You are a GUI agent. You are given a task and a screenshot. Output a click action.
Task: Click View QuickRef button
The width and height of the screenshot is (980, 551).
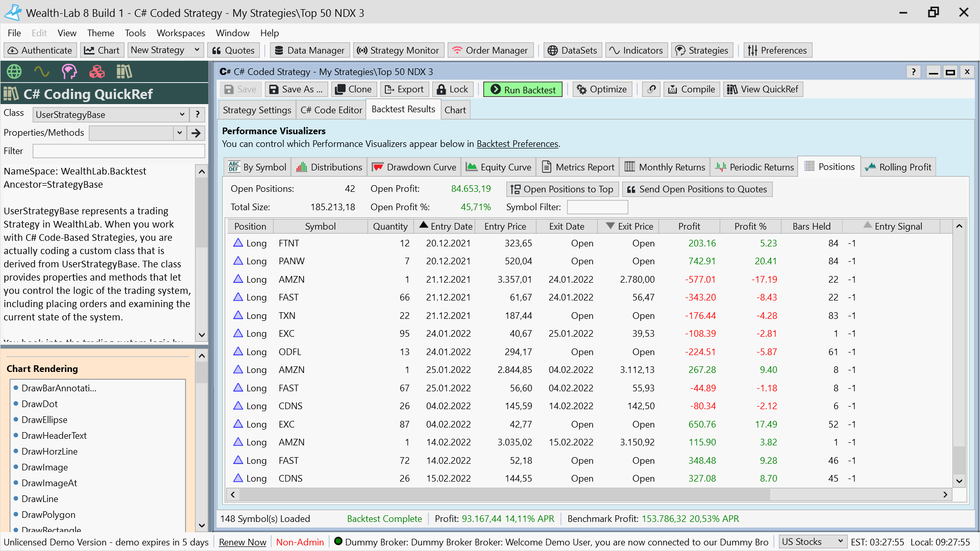pyautogui.click(x=763, y=89)
